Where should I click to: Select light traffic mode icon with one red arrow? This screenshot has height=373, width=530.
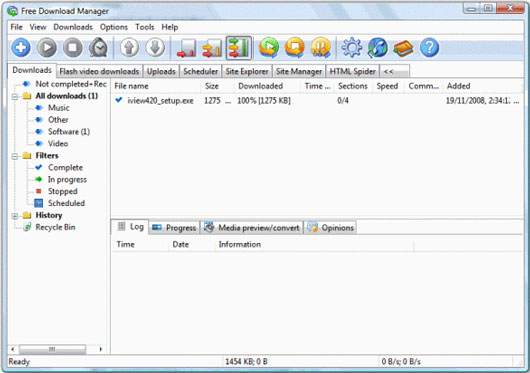186,48
